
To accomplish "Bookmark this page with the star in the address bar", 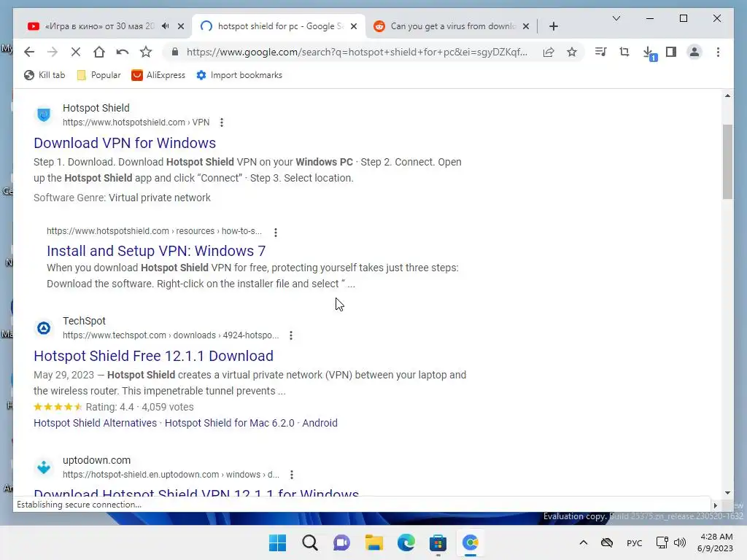I will (572, 52).
